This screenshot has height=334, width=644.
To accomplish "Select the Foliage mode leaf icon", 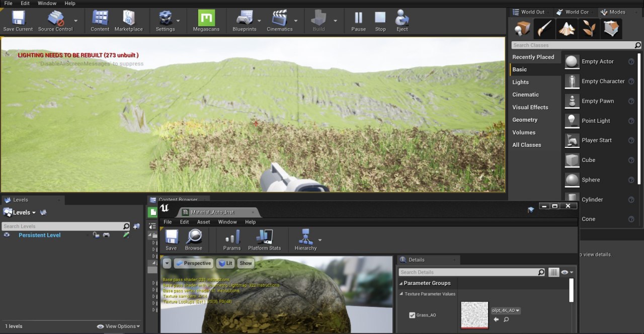I will click(589, 29).
